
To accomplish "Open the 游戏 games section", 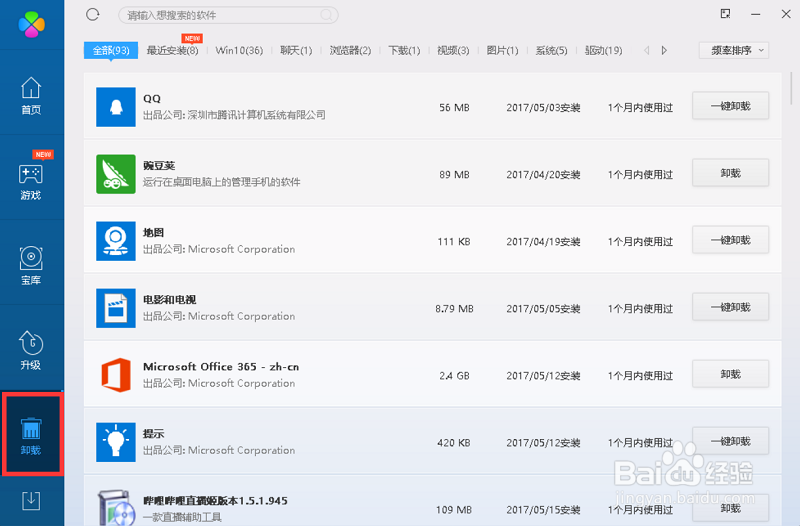I will tap(31, 181).
